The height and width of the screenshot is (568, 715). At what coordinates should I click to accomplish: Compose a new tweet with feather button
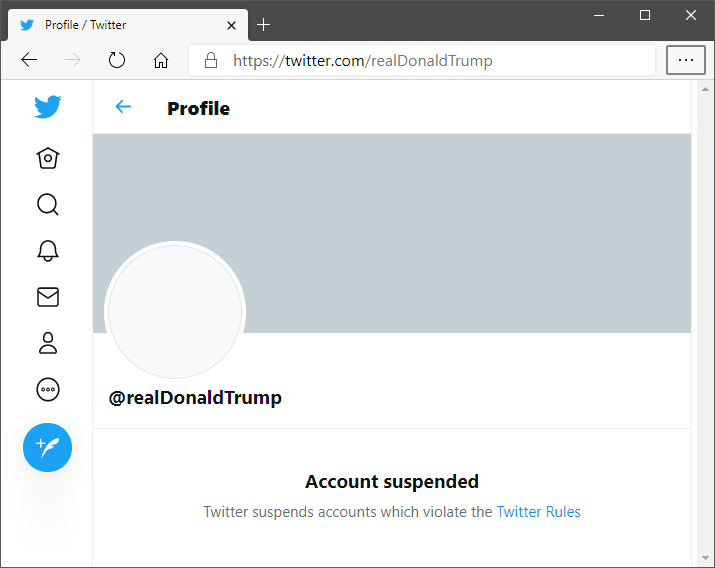47,447
